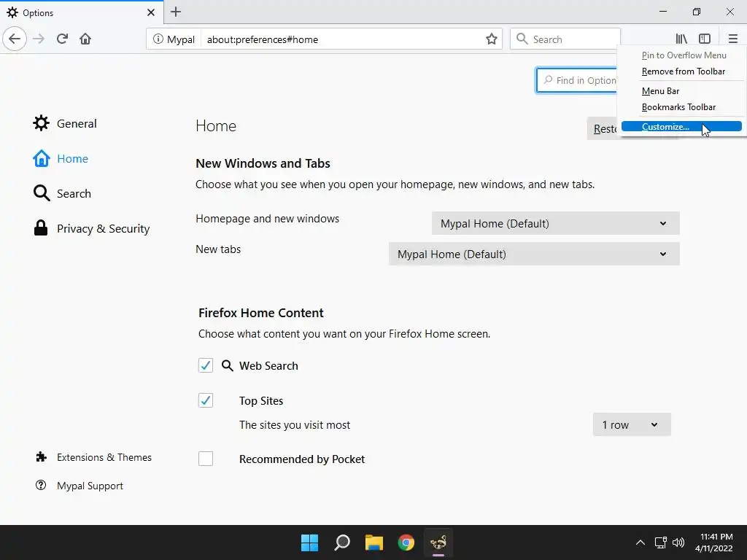This screenshot has width=747, height=560.
Task: Open the hamburger application menu
Action: (x=732, y=39)
